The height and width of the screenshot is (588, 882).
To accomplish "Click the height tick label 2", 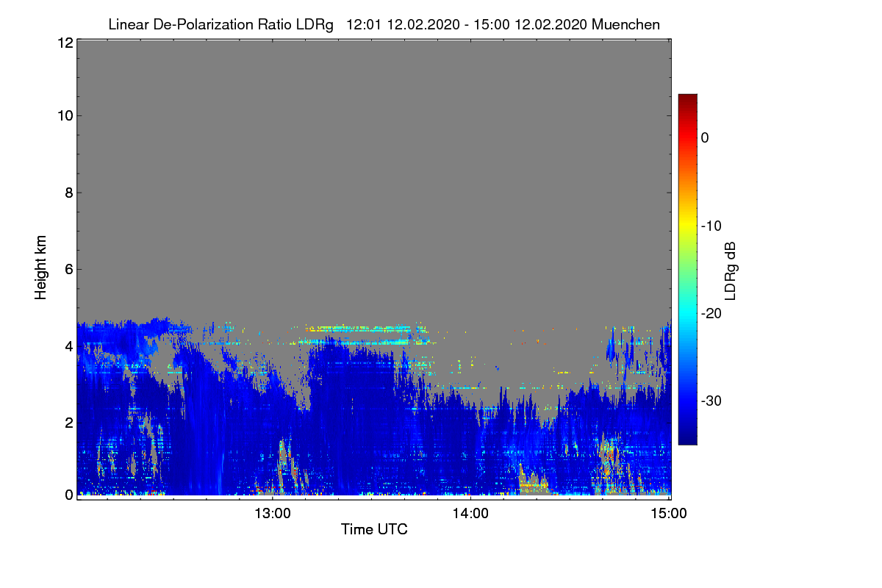I will pyautogui.click(x=68, y=422).
